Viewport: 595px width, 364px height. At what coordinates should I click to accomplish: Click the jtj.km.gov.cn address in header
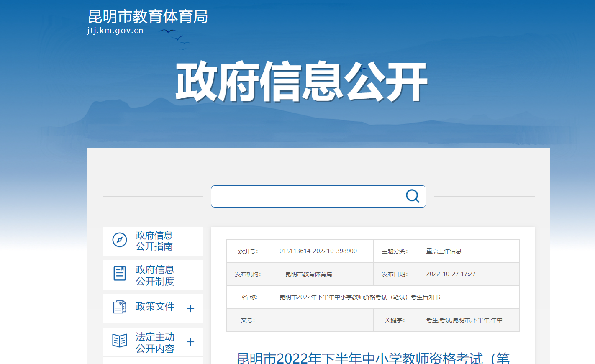point(115,31)
